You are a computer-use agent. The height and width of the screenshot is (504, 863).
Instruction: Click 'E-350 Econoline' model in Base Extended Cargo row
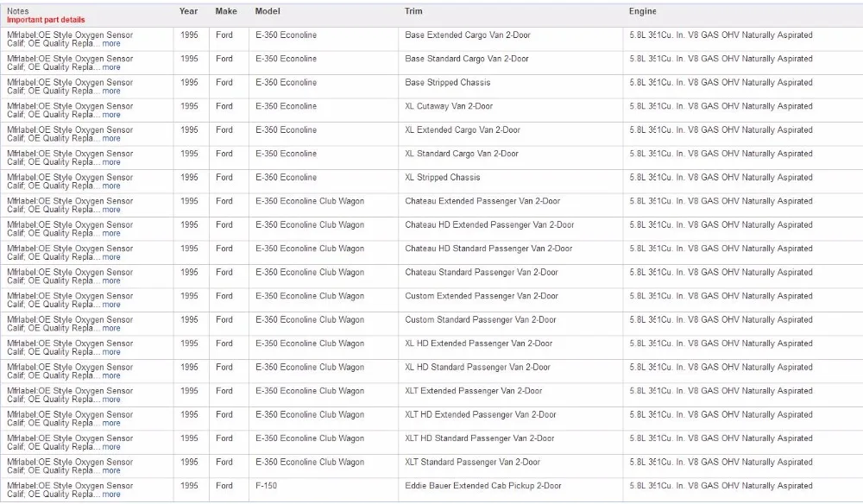point(287,35)
